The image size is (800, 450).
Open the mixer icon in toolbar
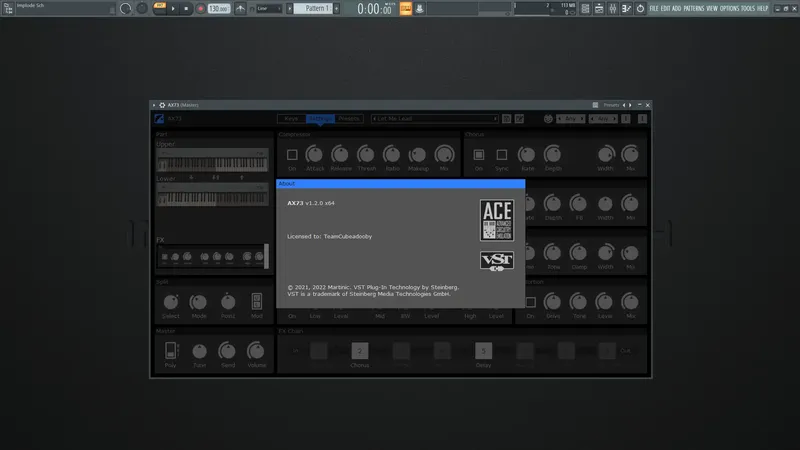click(613, 9)
